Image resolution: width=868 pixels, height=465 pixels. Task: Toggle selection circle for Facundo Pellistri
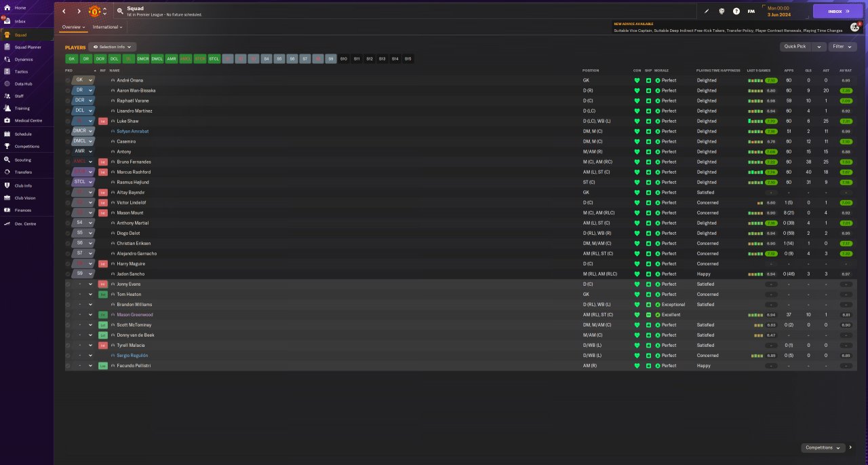coord(68,365)
